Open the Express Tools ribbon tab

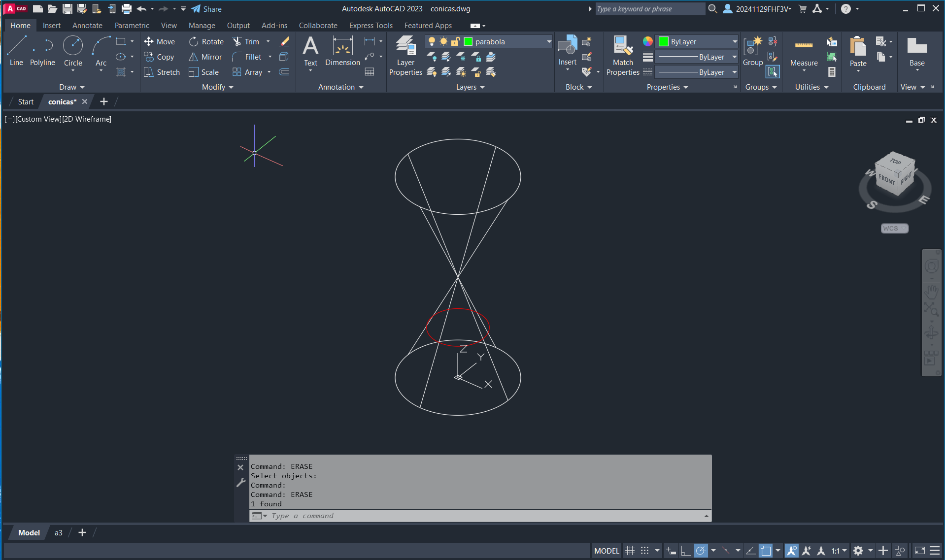(371, 26)
